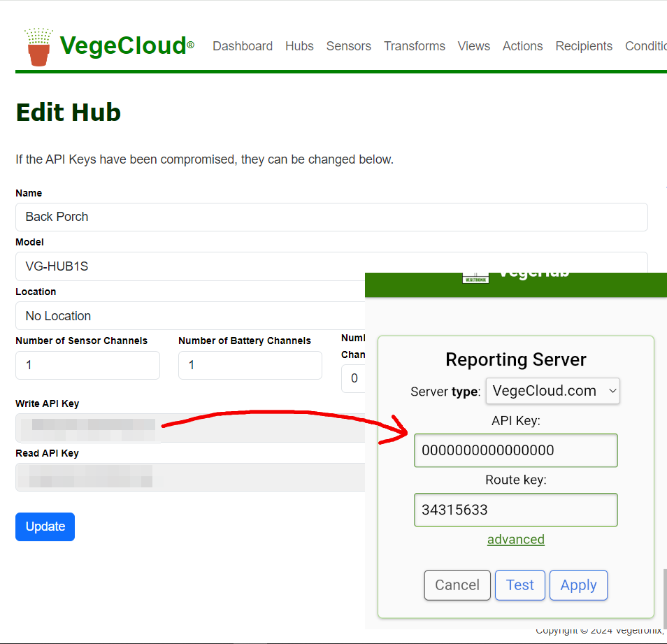
Task: Open the Recipients nav item
Action: pyautogui.click(x=584, y=46)
